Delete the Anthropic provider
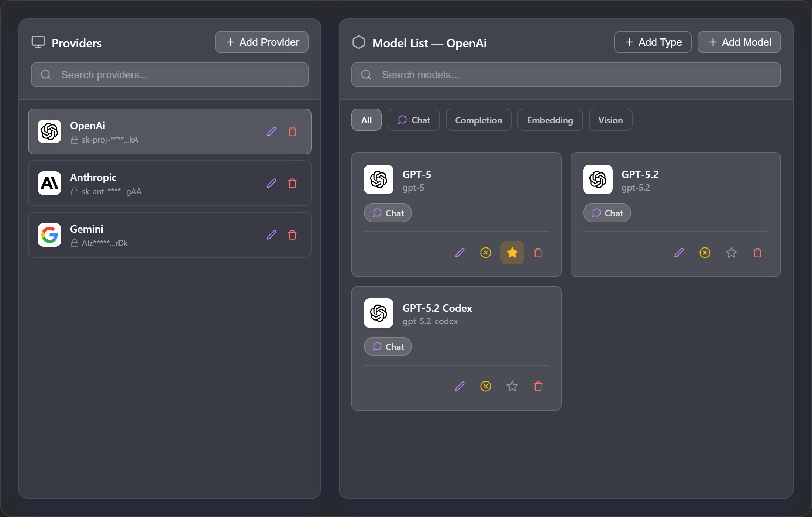 pos(292,183)
